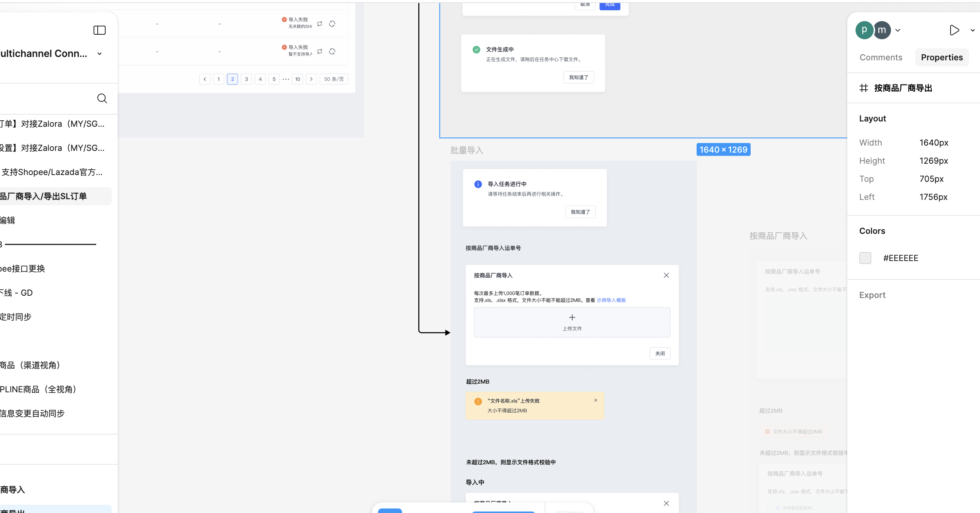Switch to the Comments tab
The width and height of the screenshot is (980, 513).
pos(881,57)
